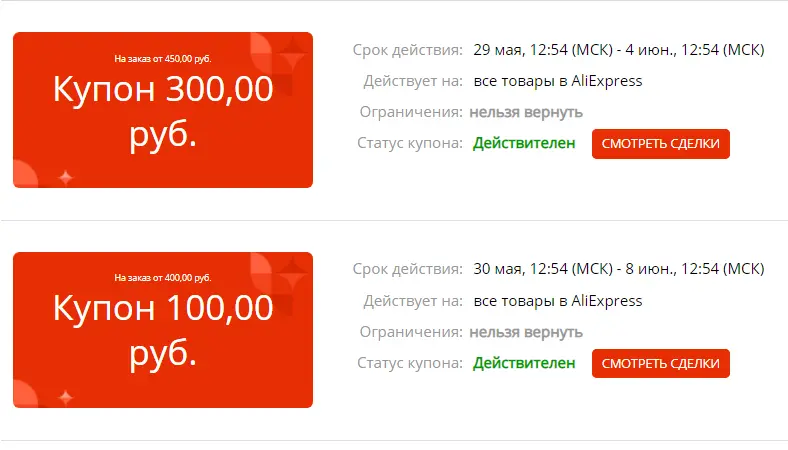This screenshot has width=788, height=450.
Task: Select 'все товары в AliExpress' in first coupon
Action: click(558, 81)
